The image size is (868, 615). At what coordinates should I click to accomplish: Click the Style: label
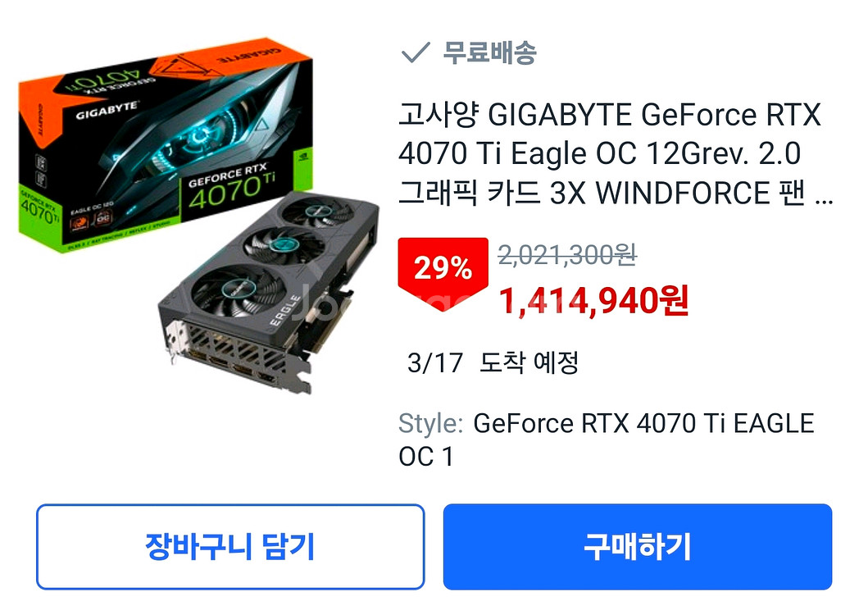click(430, 424)
